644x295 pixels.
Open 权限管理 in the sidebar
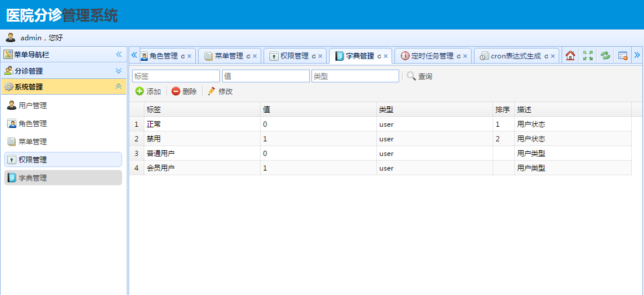click(x=63, y=159)
